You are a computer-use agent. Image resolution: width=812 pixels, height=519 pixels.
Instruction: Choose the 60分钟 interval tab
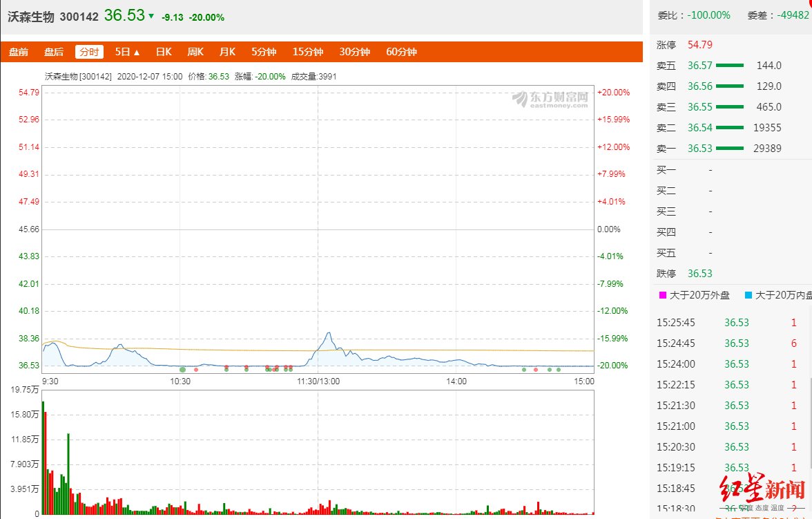pos(401,52)
